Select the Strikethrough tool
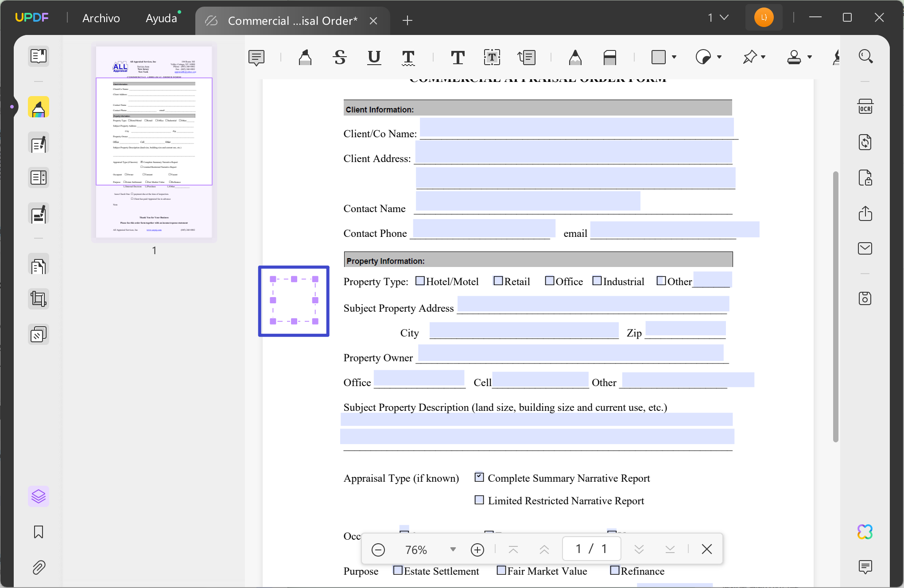The width and height of the screenshot is (904, 588). tap(340, 57)
